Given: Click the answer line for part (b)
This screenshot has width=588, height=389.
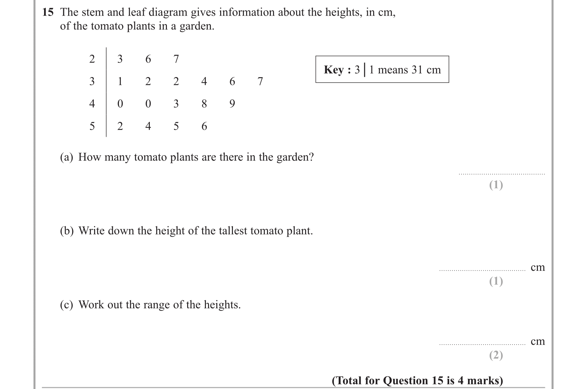Looking at the screenshot, I should tap(482, 270).
